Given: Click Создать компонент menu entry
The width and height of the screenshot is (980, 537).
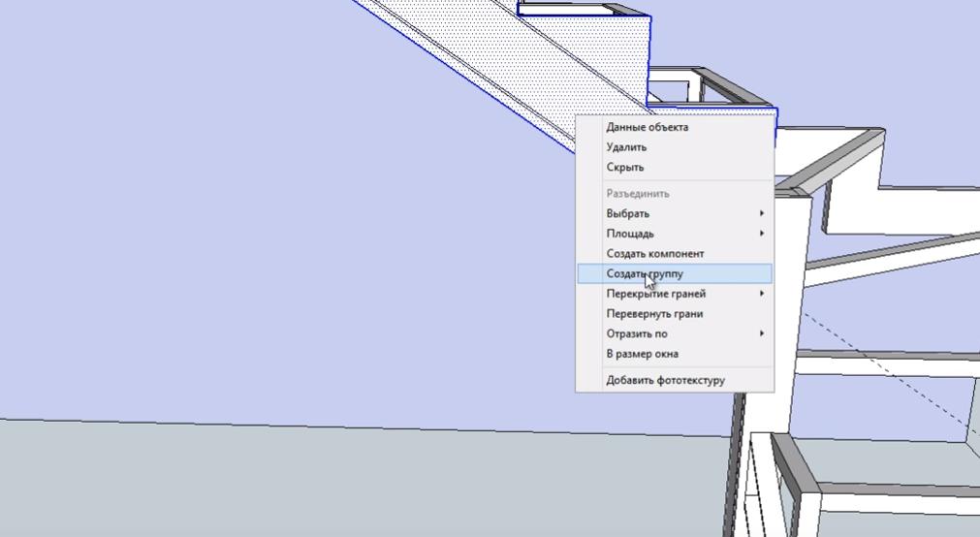Looking at the screenshot, I should click(x=655, y=254).
